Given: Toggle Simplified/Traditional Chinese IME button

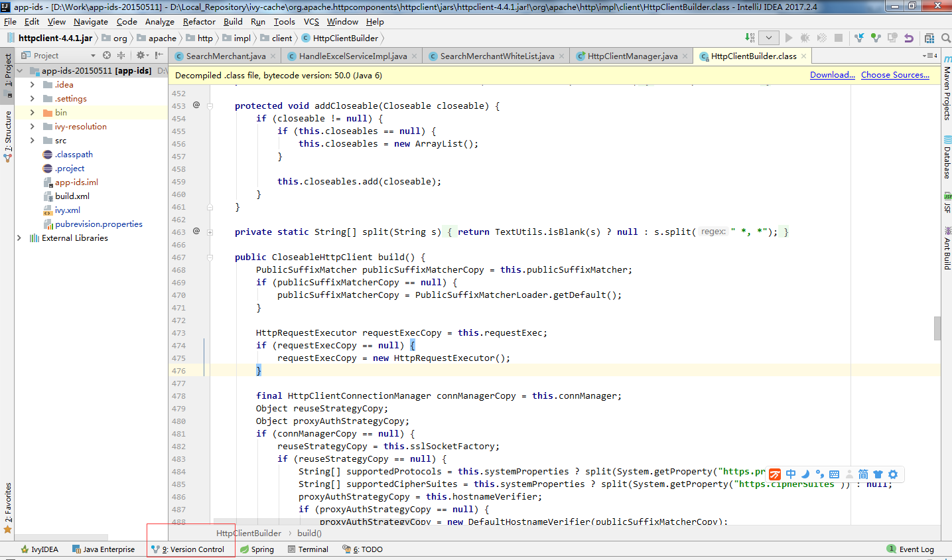Looking at the screenshot, I should point(863,474).
